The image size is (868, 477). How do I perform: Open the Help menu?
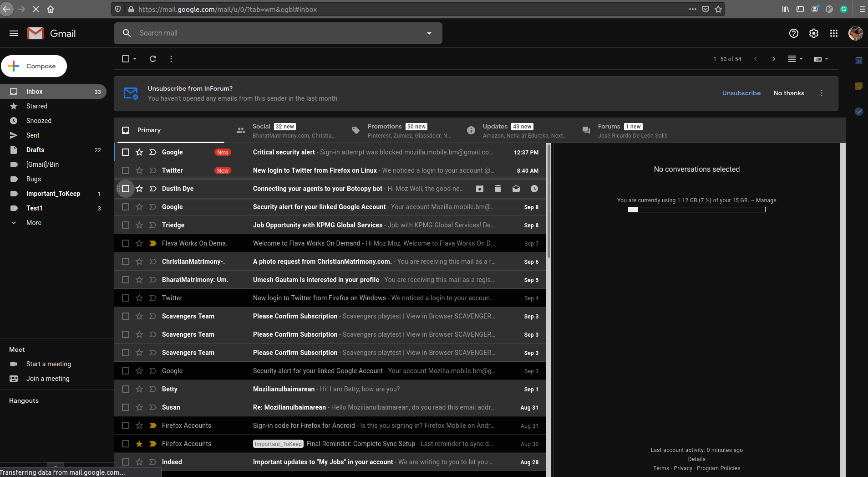click(793, 33)
